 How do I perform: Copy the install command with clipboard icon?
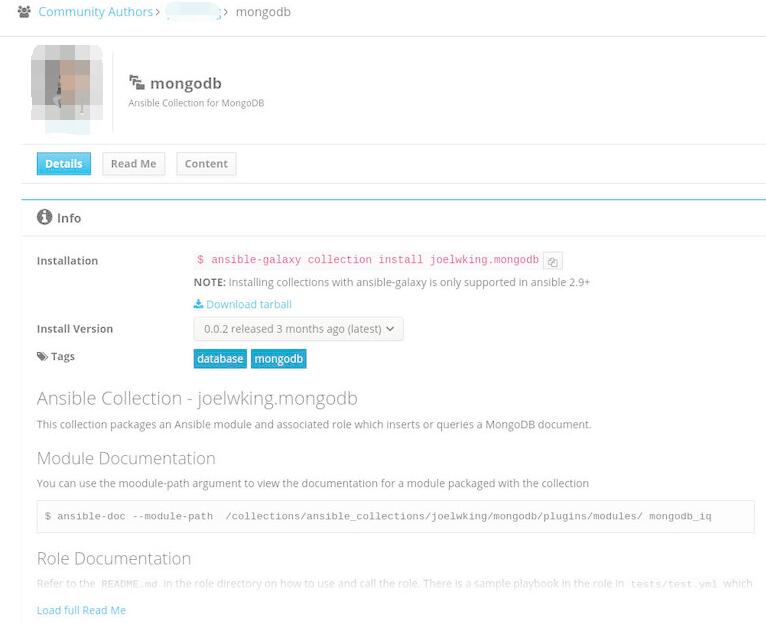point(553,261)
